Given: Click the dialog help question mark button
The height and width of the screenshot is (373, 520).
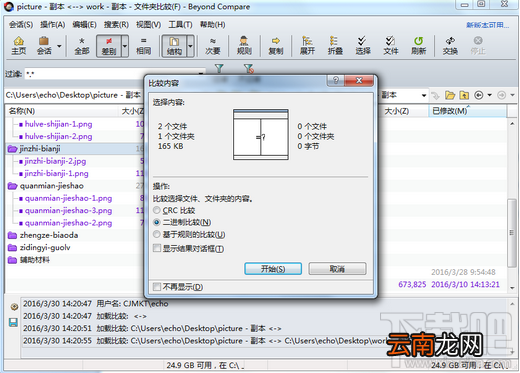Looking at the screenshot, I should point(336,80).
